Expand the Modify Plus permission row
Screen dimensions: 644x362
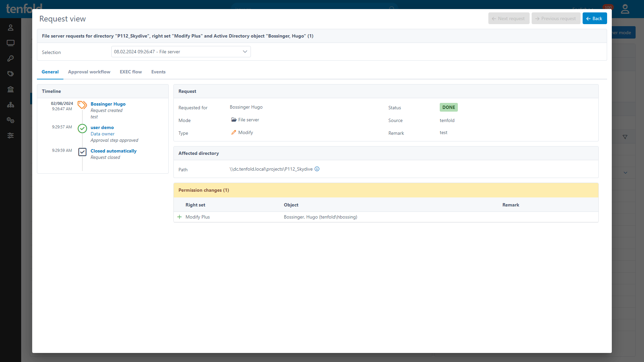pos(179,217)
